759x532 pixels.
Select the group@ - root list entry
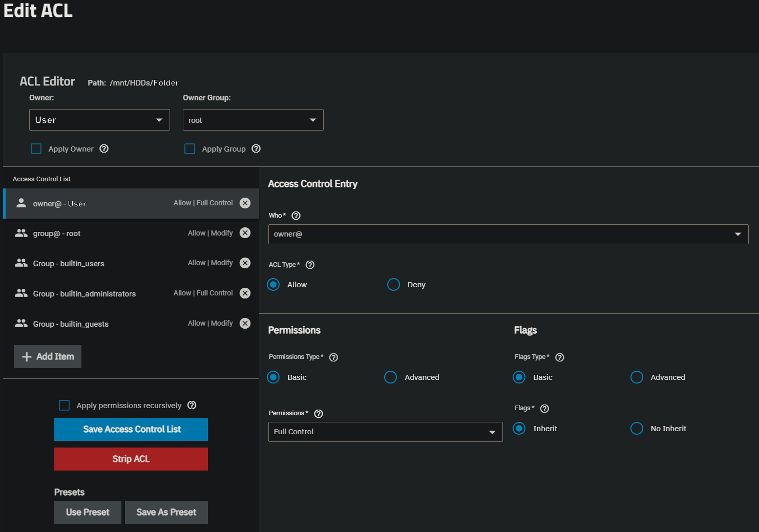click(x=131, y=233)
